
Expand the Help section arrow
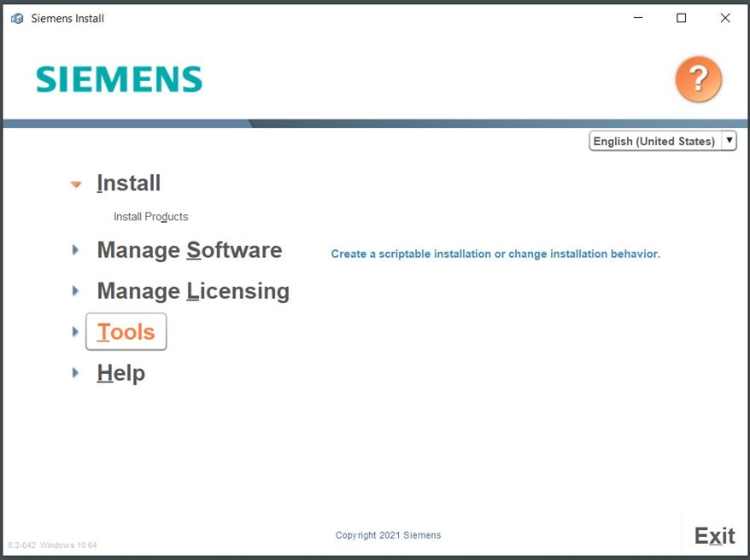point(75,373)
